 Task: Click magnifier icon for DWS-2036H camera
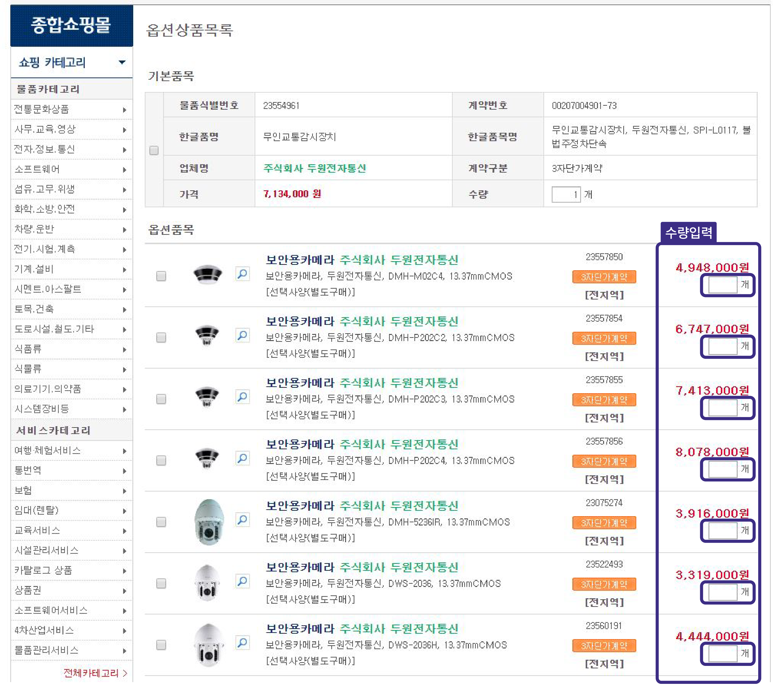pos(242,643)
